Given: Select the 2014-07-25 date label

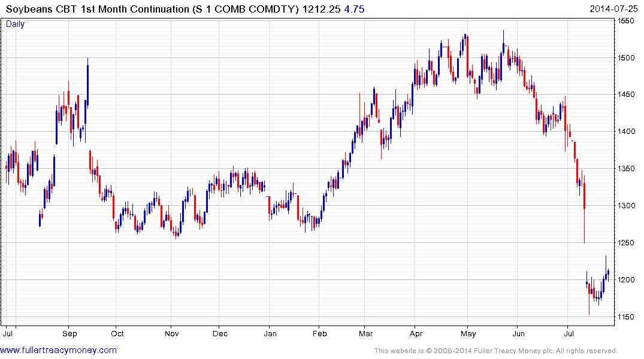Looking at the screenshot, I should point(615,9).
